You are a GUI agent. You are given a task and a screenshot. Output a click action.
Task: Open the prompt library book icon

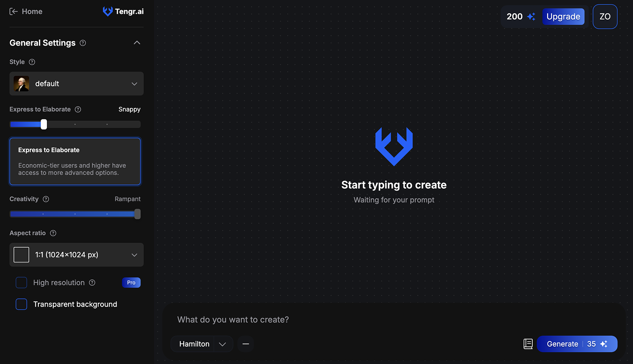point(528,344)
